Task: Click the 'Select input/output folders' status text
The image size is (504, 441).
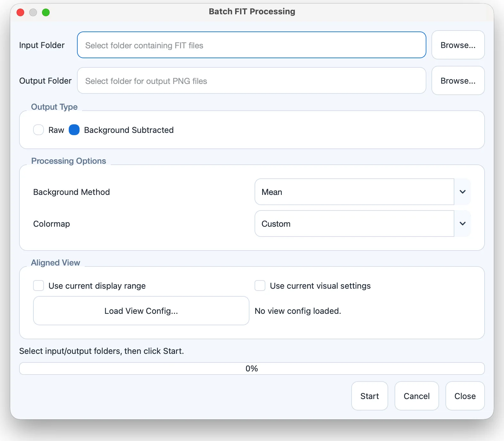Action: [x=101, y=351]
